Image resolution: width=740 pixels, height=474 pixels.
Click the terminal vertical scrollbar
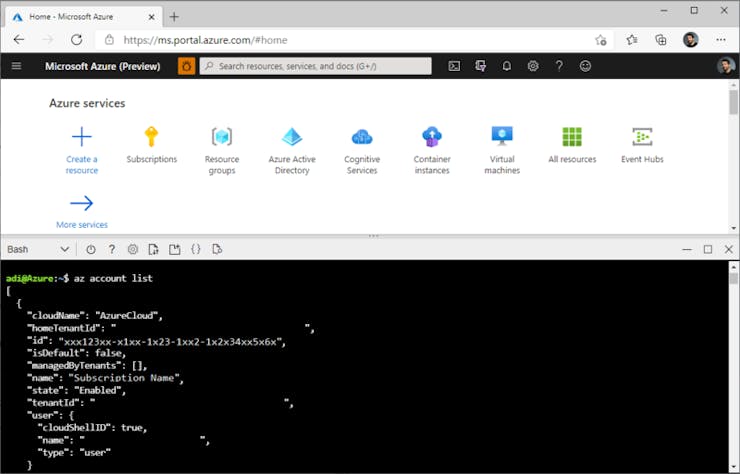pyautogui.click(x=733, y=278)
